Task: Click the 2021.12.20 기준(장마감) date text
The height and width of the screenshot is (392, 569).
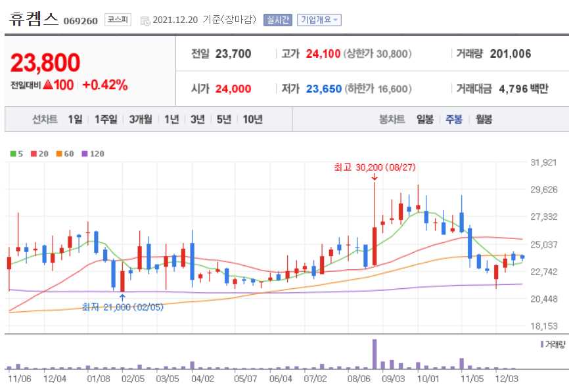Action: (204, 20)
